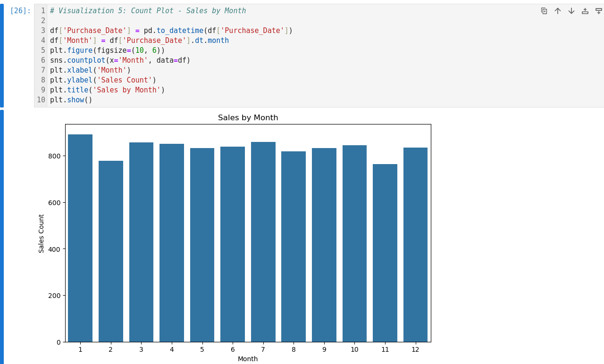Duplicate this cell using the copy icon
This screenshot has height=364, width=604.
coord(544,11)
